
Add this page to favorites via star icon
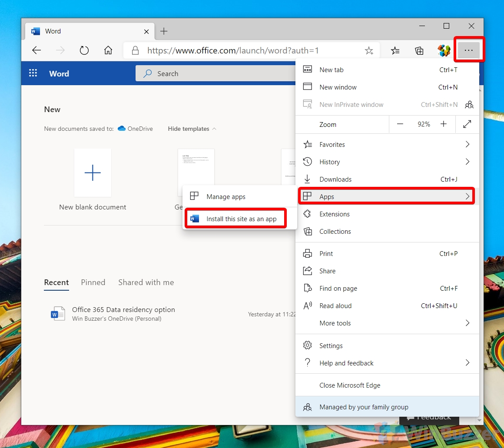[369, 51]
